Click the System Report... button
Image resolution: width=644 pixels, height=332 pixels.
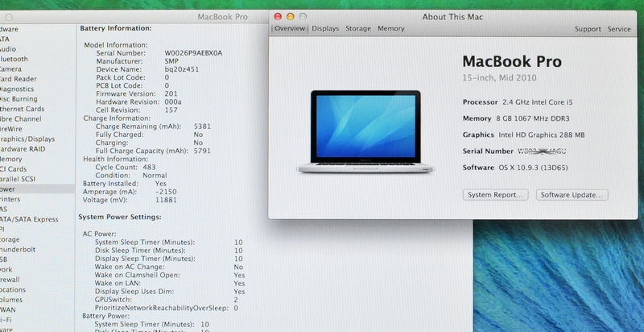[495, 195]
